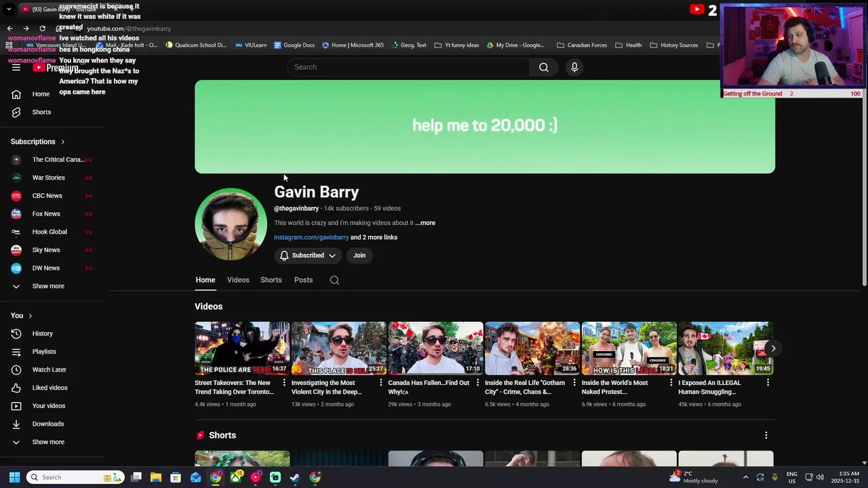Screen dimensions: 868x488
Task: Open Canadian Forces bookmark folder
Action: (x=582, y=45)
